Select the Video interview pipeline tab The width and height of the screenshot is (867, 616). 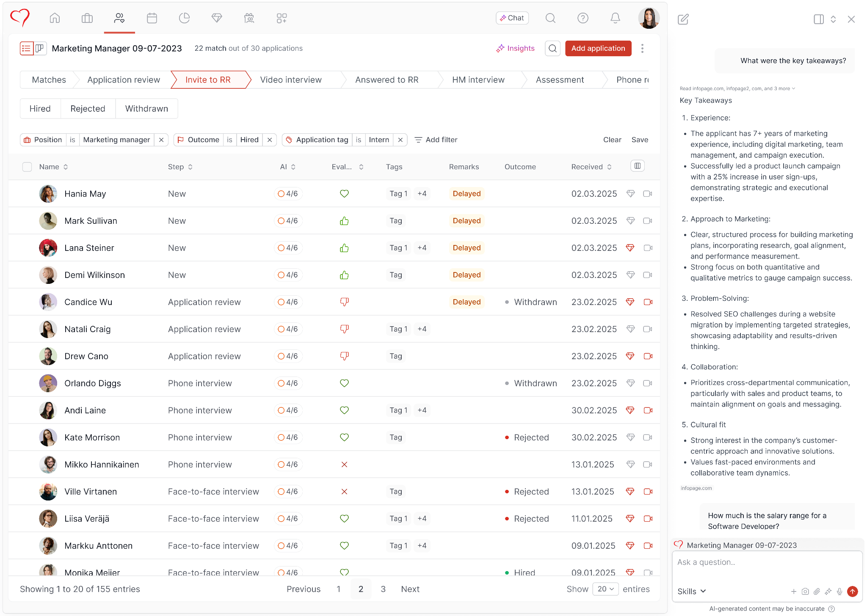tap(291, 80)
